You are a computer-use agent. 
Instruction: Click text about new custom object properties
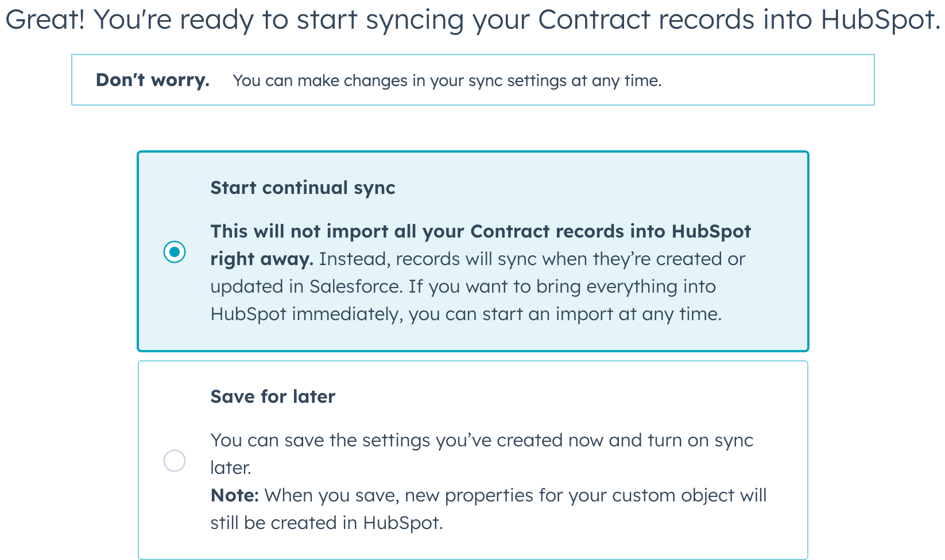[488, 508]
